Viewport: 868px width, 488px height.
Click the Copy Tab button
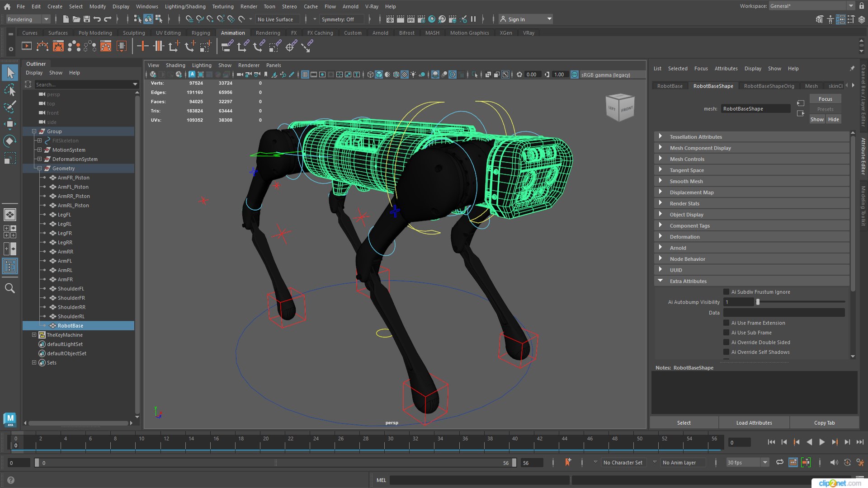tap(824, 422)
